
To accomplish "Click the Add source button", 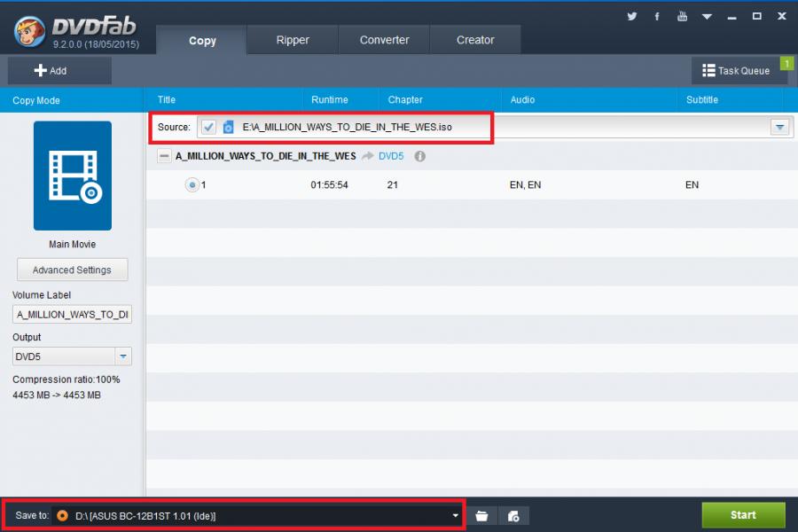I will 59,70.
